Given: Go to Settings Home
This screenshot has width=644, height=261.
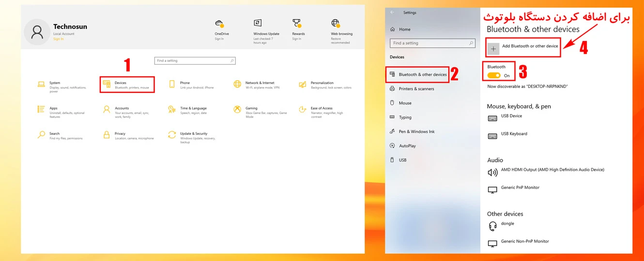Looking at the screenshot, I should tap(405, 29).
